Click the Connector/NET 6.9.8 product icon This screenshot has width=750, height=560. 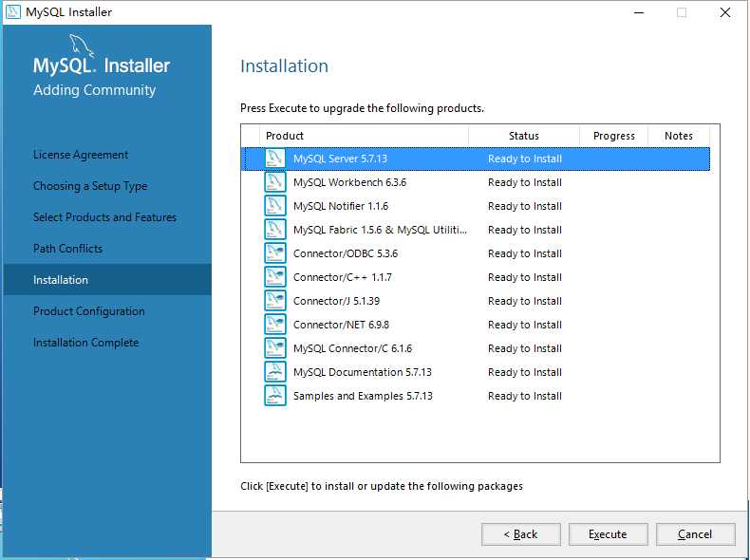click(x=275, y=325)
